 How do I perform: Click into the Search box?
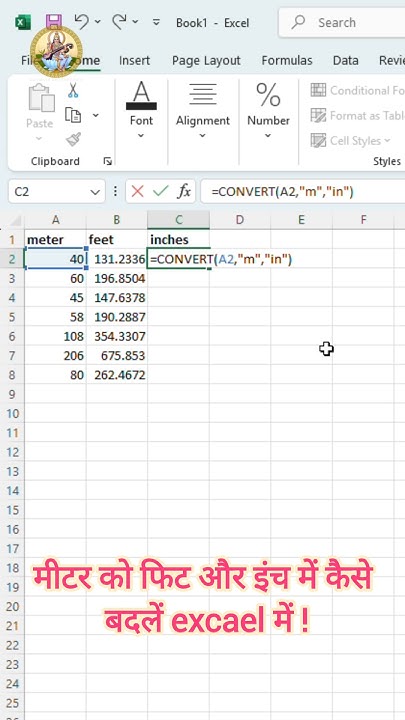pos(342,22)
